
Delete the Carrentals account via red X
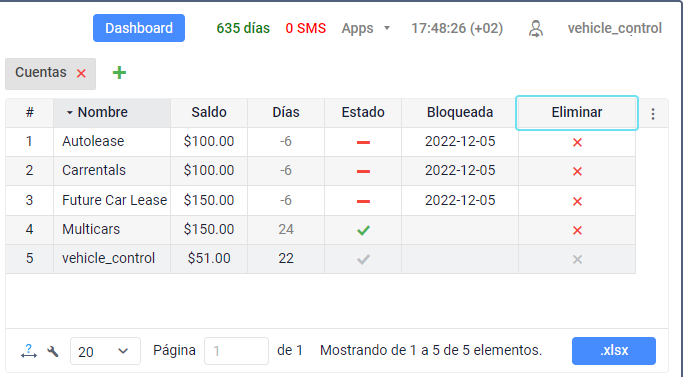pos(577,171)
